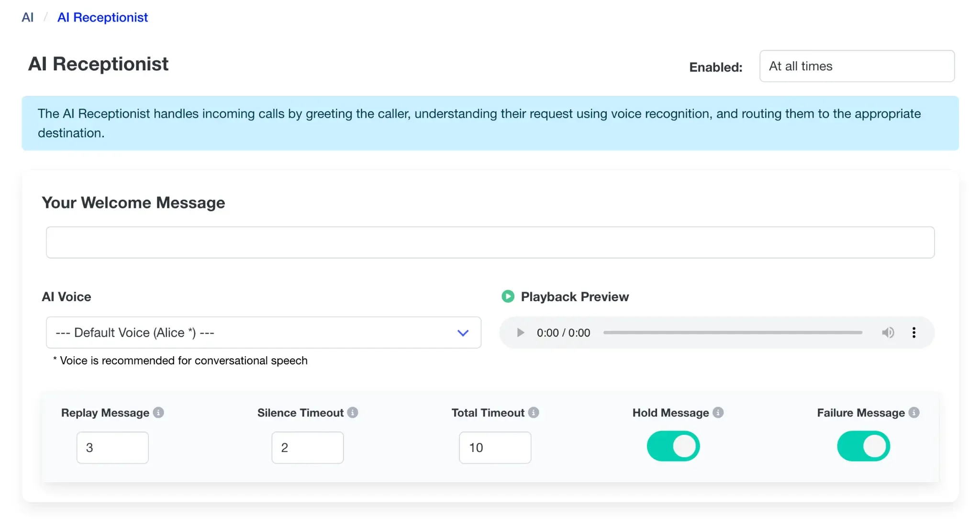
Task: Open the AI Voice selection dropdown
Action: [263, 332]
